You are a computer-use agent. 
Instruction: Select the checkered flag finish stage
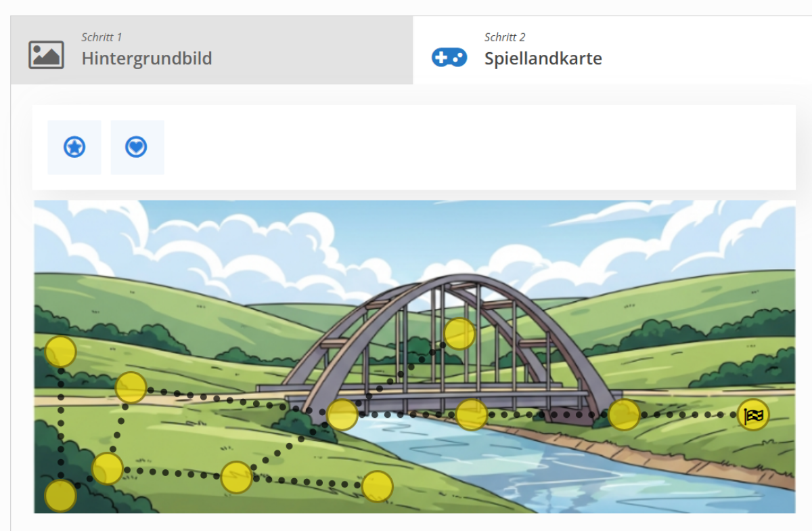coord(753,416)
